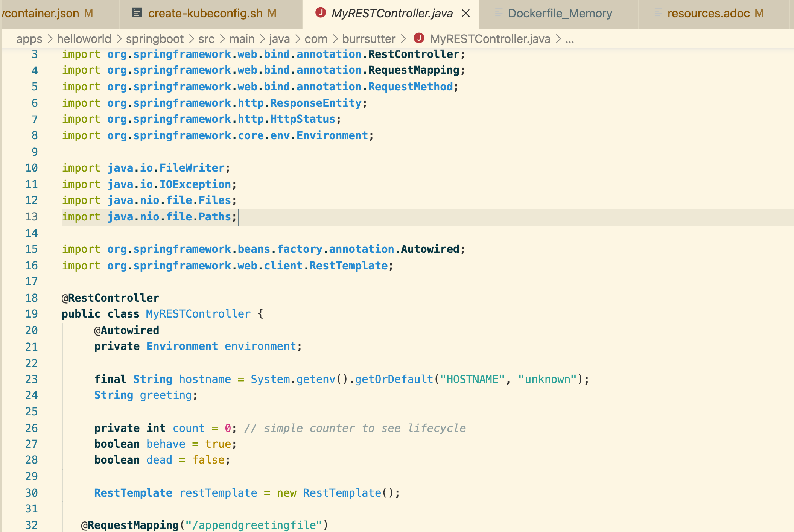Close the MyRESTController.java tab
Image resolution: width=794 pixels, height=532 pixels.
click(466, 13)
